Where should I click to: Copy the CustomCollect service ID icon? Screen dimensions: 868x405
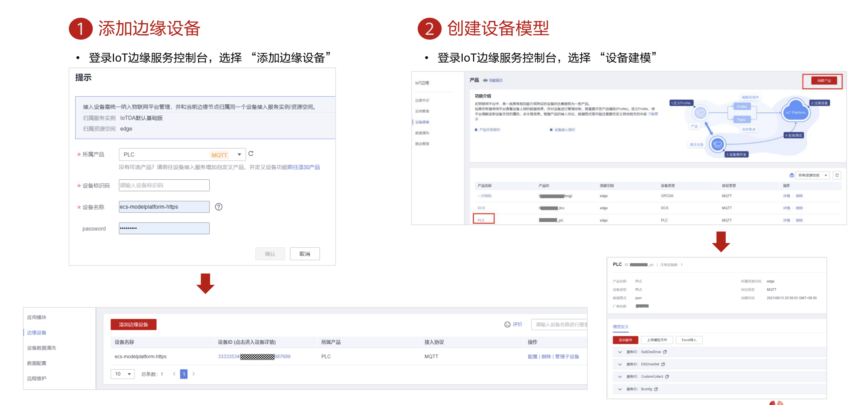[x=667, y=376]
